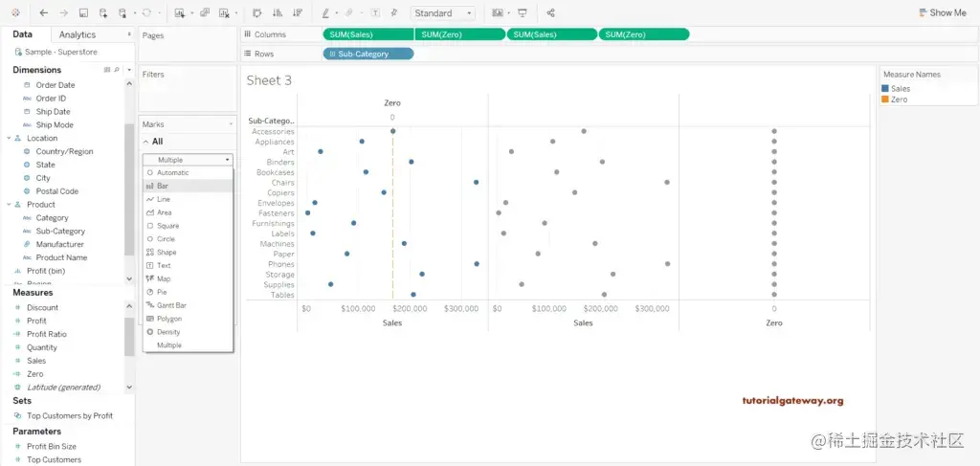Click the undo back arrow icon
This screenshot has height=466, width=980.
[x=43, y=12]
